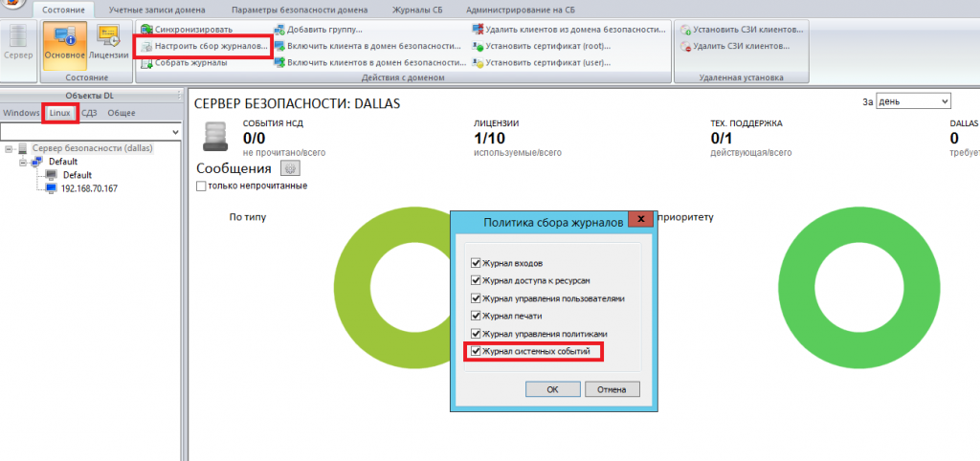This screenshot has width=980, height=461.
Task: Select the Основное state button
Action: [64, 44]
